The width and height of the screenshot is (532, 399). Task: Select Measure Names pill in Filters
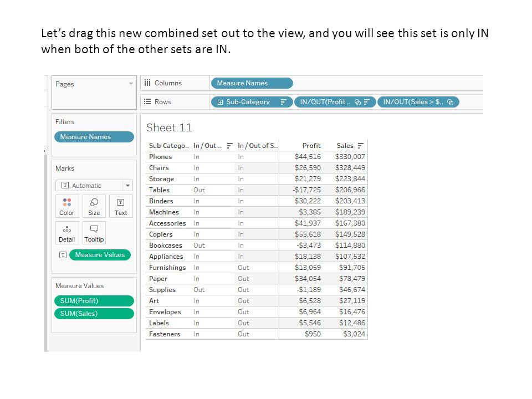(x=94, y=137)
